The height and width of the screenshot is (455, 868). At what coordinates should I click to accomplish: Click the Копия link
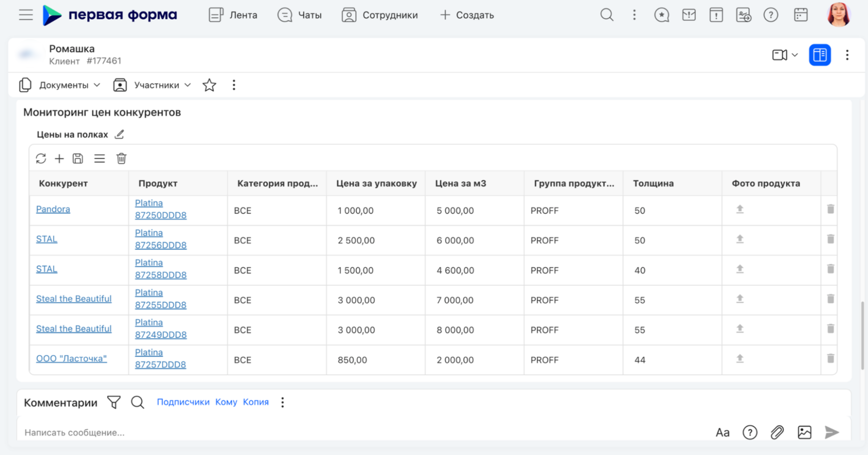tap(256, 402)
